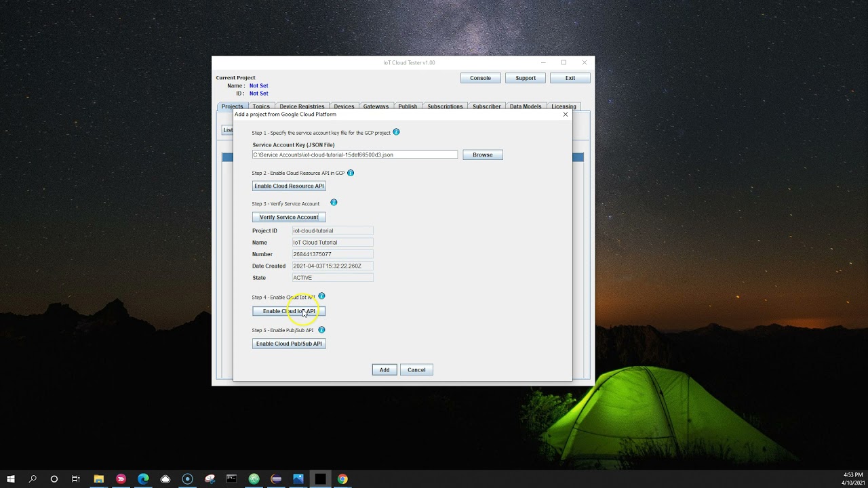This screenshot has height=488, width=868.
Task: Open the info icon beside Verify Service Account step
Action: click(x=334, y=203)
